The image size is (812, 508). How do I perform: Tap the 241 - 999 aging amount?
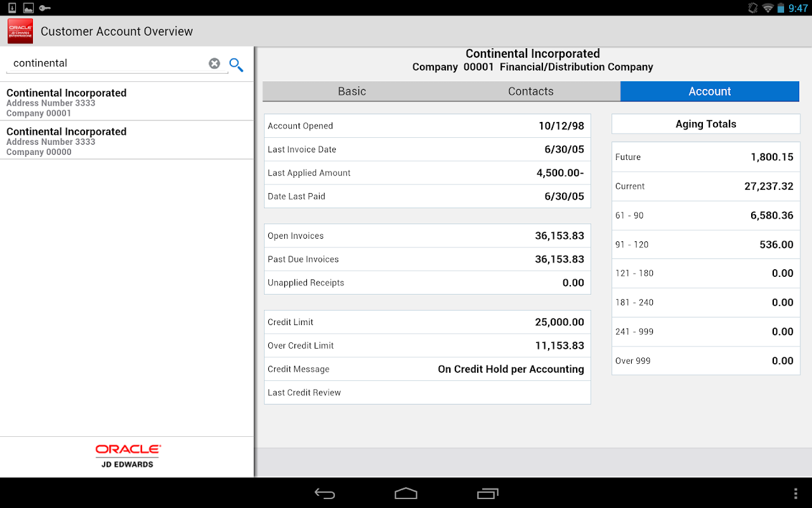point(783,331)
